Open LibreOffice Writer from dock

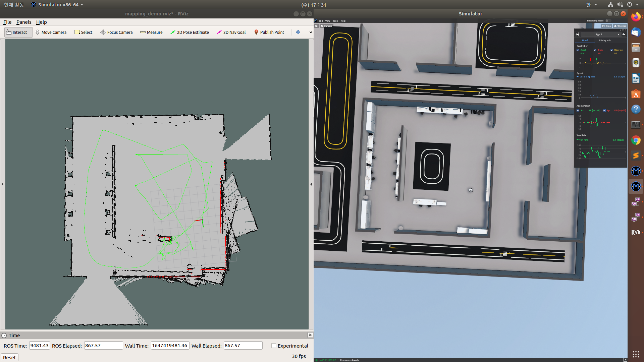636,78
